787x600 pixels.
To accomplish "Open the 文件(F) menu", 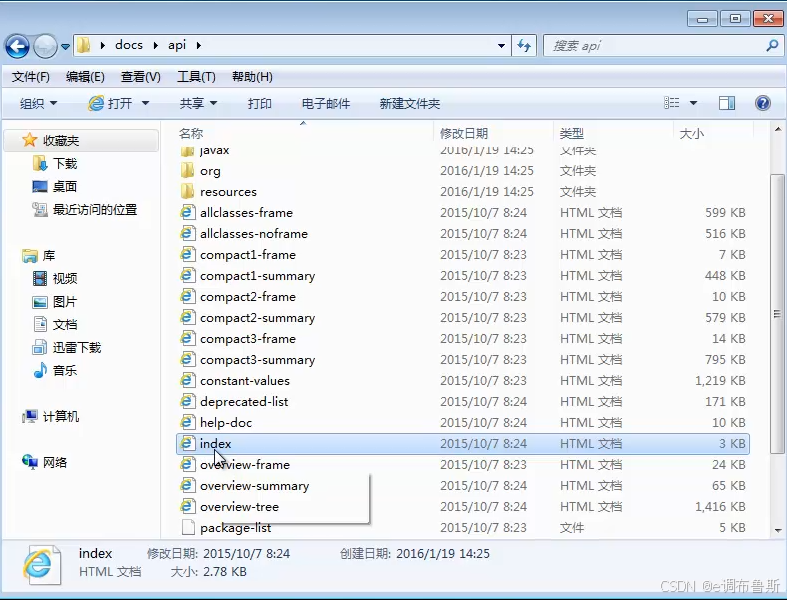I will click(x=31, y=77).
